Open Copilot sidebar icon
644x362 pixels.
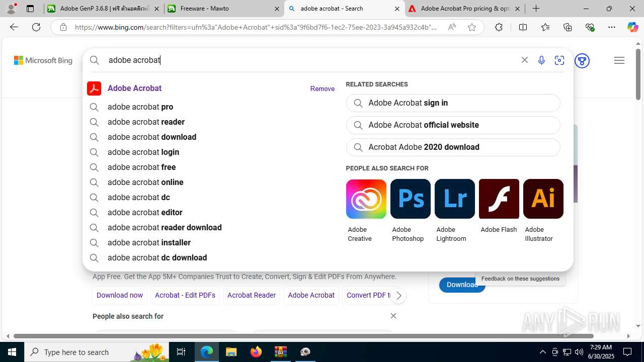pyautogui.click(x=632, y=27)
